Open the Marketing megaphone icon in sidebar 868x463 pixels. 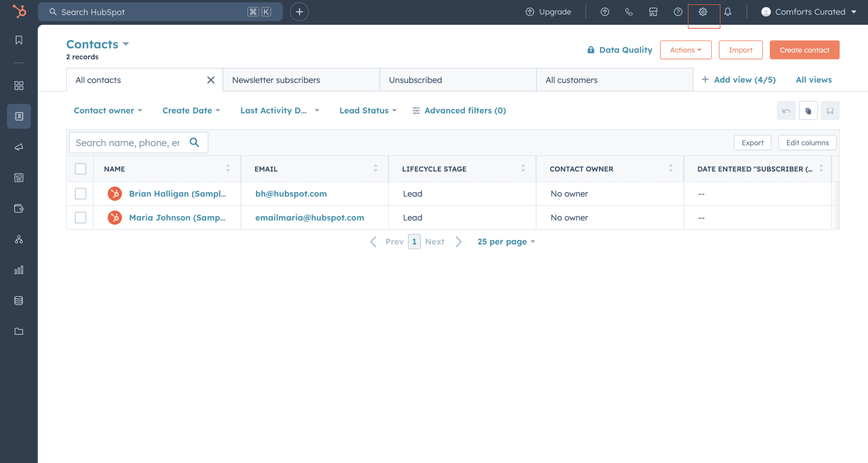coord(19,147)
